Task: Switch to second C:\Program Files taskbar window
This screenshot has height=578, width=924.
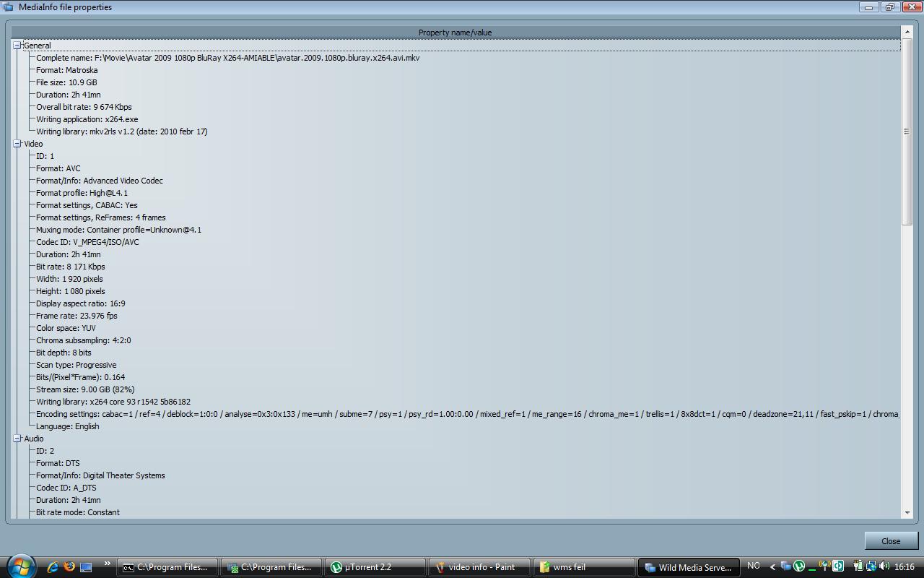Action: click(271, 567)
